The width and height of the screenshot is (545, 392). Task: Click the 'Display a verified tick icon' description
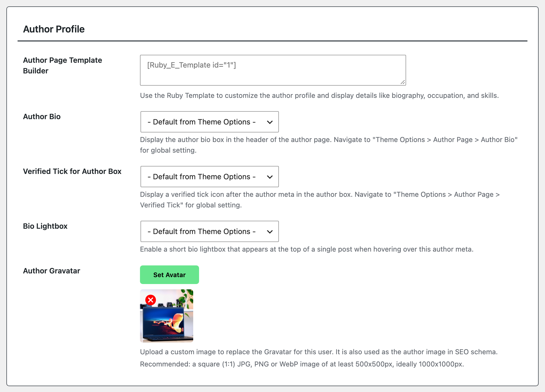pos(320,200)
